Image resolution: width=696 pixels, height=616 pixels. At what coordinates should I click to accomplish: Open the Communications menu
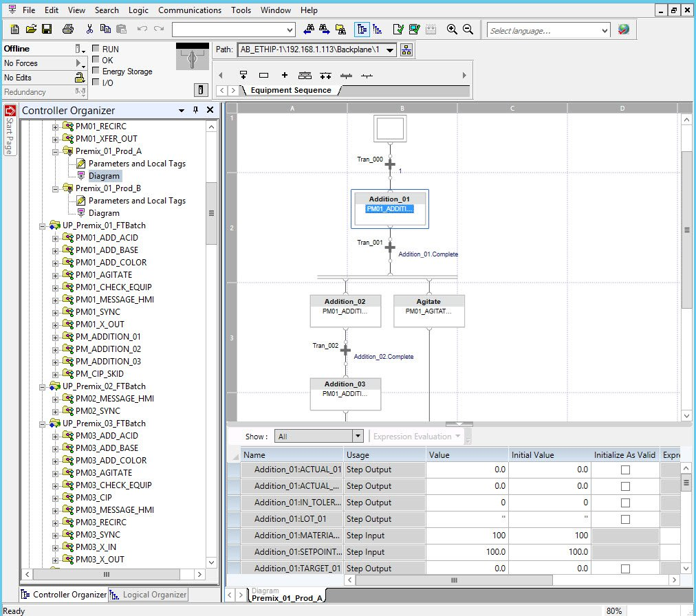tap(190, 10)
